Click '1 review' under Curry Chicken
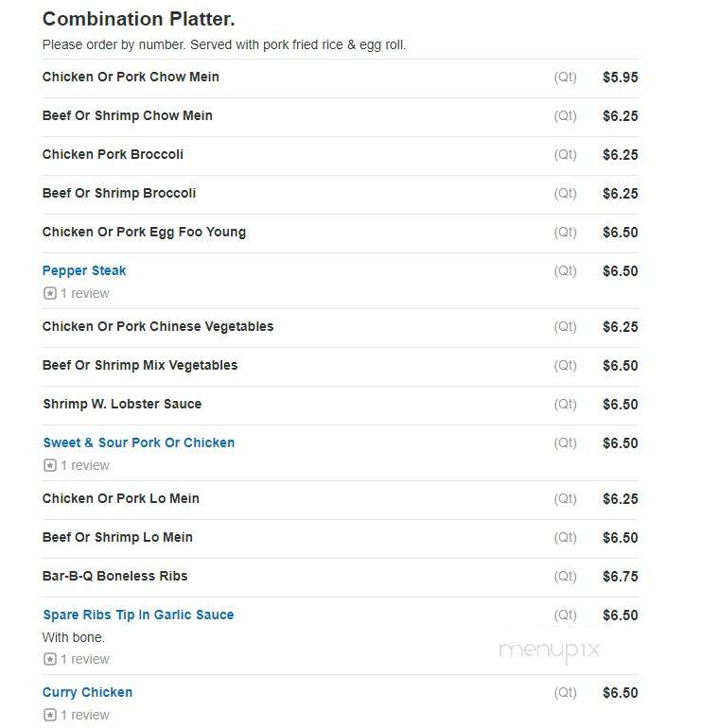 tap(85, 715)
